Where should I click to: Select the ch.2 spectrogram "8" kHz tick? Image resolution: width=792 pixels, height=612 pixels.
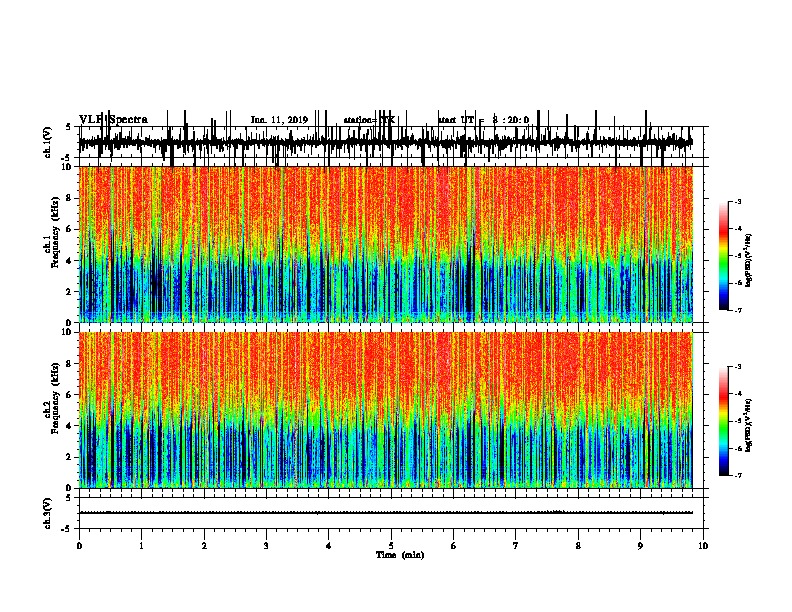point(70,364)
